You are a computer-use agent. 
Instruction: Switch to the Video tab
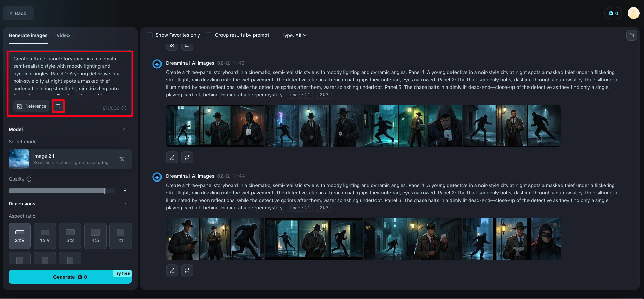pyautogui.click(x=63, y=35)
